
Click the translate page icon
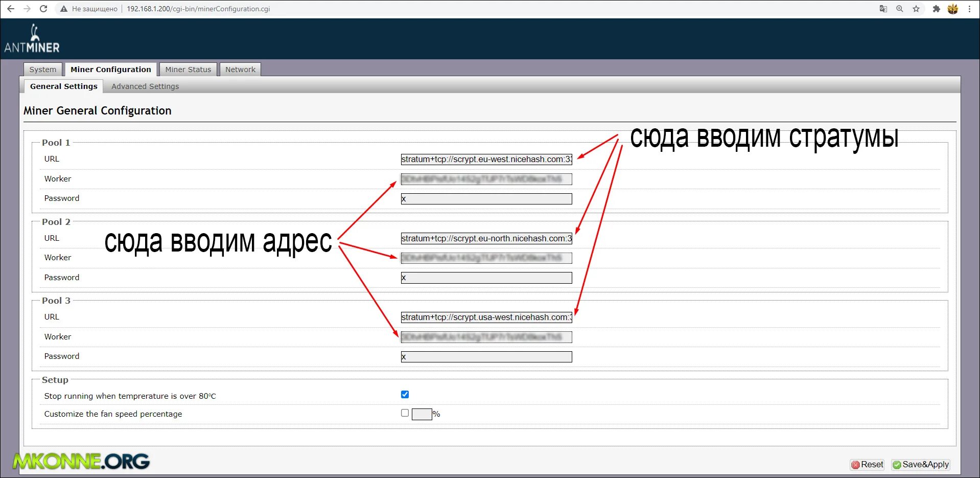883,9
